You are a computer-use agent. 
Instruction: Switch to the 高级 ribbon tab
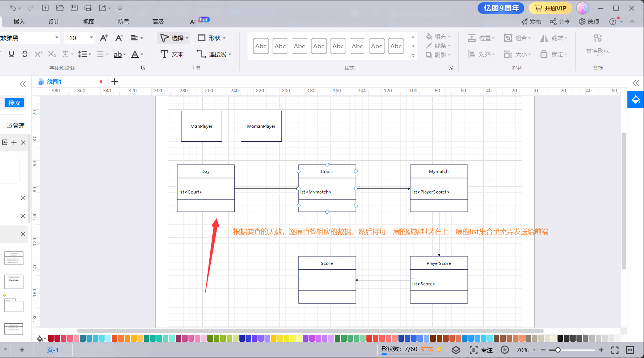tap(158, 22)
